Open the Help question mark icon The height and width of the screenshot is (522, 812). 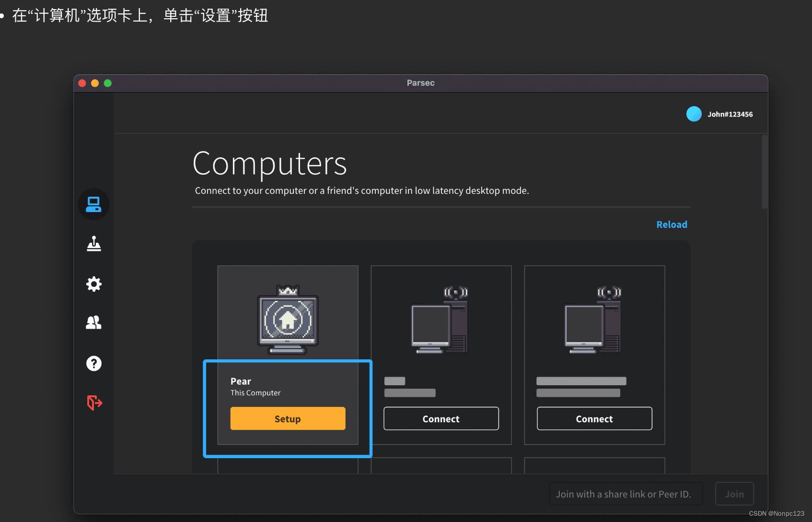(93, 363)
